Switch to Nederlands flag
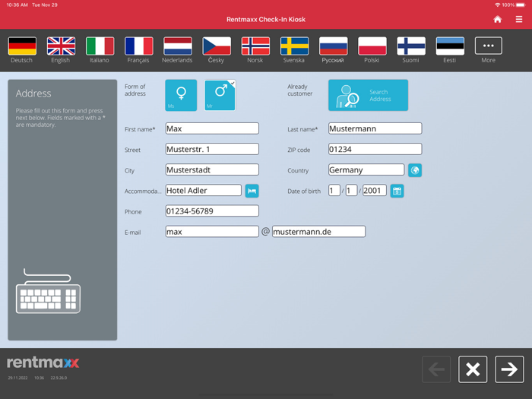This screenshot has width=532, height=399. pos(177,46)
